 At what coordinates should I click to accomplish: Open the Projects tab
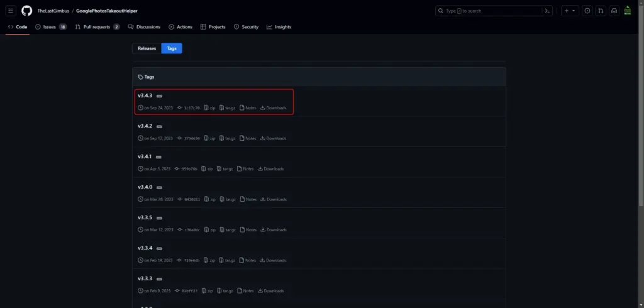(x=213, y=26)
